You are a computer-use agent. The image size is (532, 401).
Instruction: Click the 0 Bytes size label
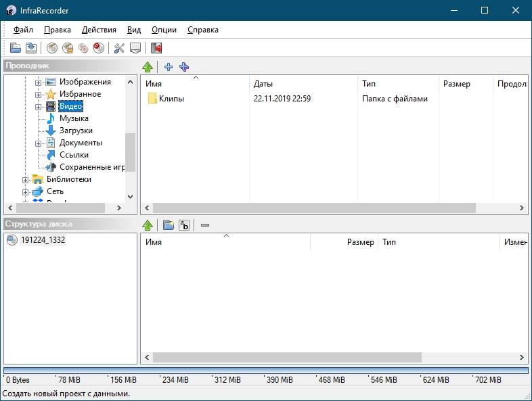tap(18, 380)
